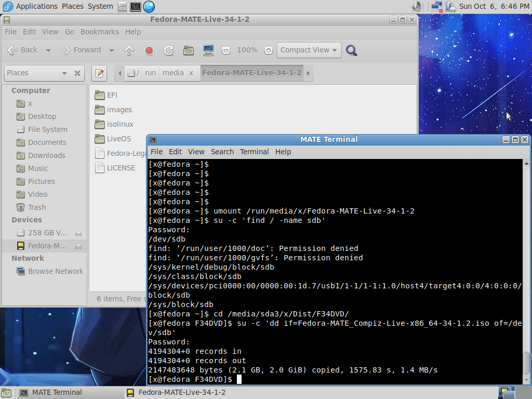Click the zoom in plus button
This screenshot has width=532, height=399.
[268, 50]
